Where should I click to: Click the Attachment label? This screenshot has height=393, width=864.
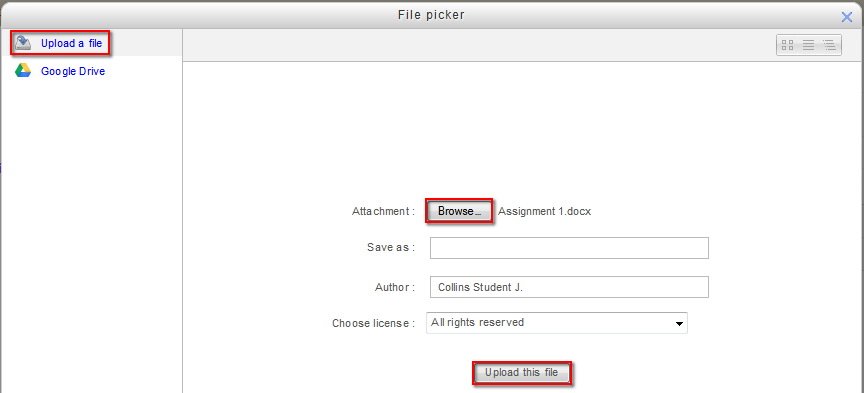tap(383, 211)
